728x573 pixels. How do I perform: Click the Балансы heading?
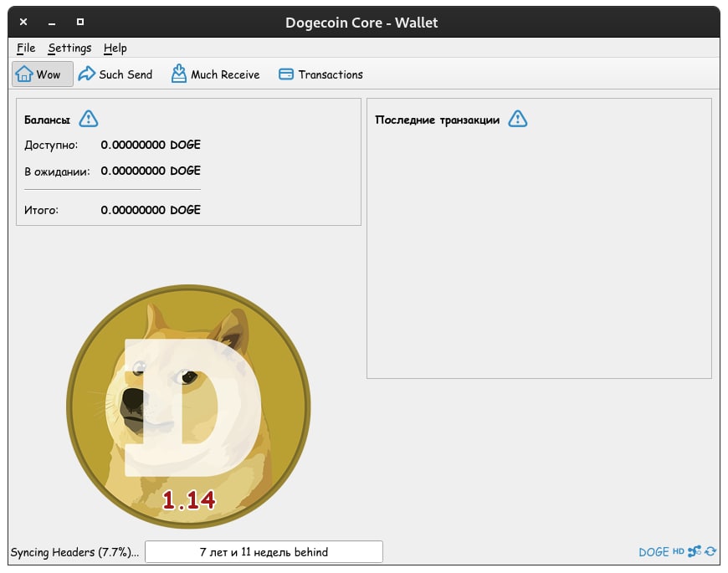[47, 120]
